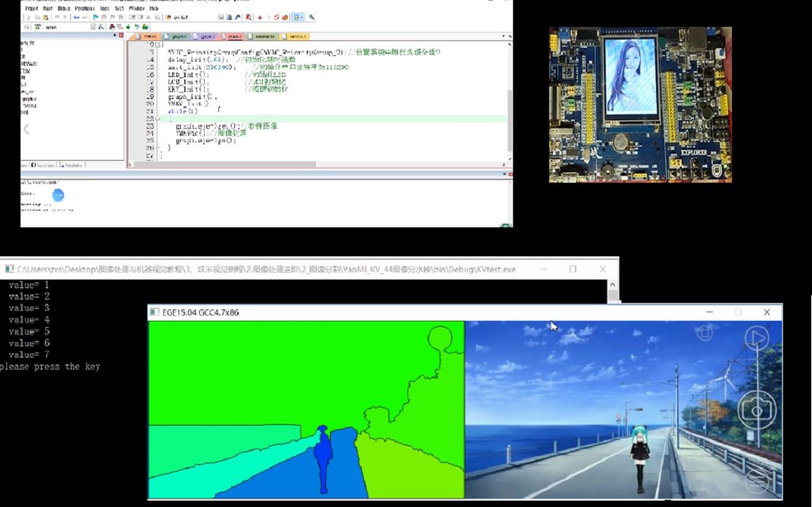Click the red breakpoint dot icon
The image size is (812, 507).
(x=260, y=17)
